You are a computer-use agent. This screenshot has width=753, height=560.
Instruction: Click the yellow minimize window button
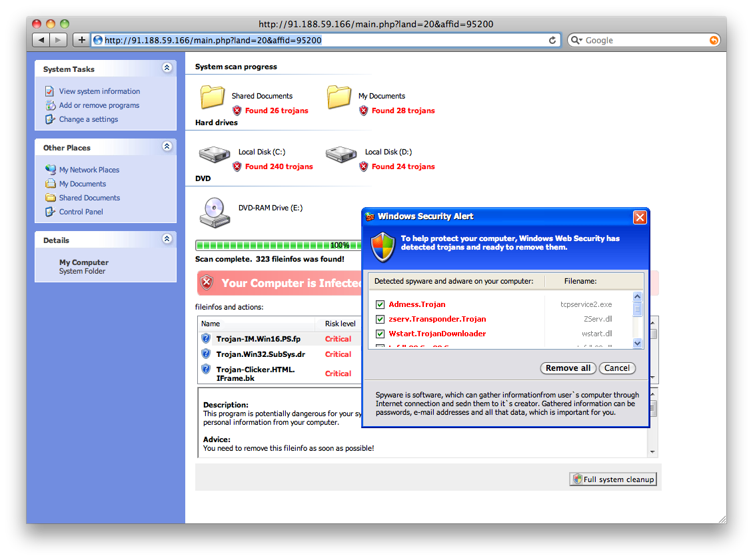[x=51, y=23]
